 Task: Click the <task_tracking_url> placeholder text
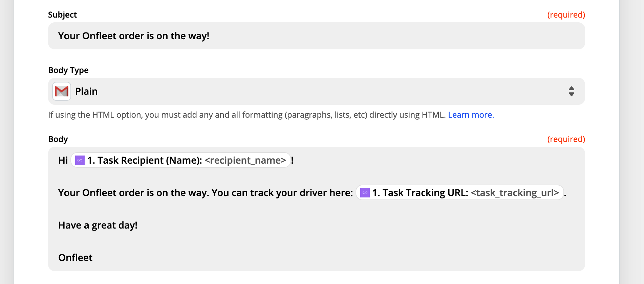pyautogui.click(x=515, y=193)
